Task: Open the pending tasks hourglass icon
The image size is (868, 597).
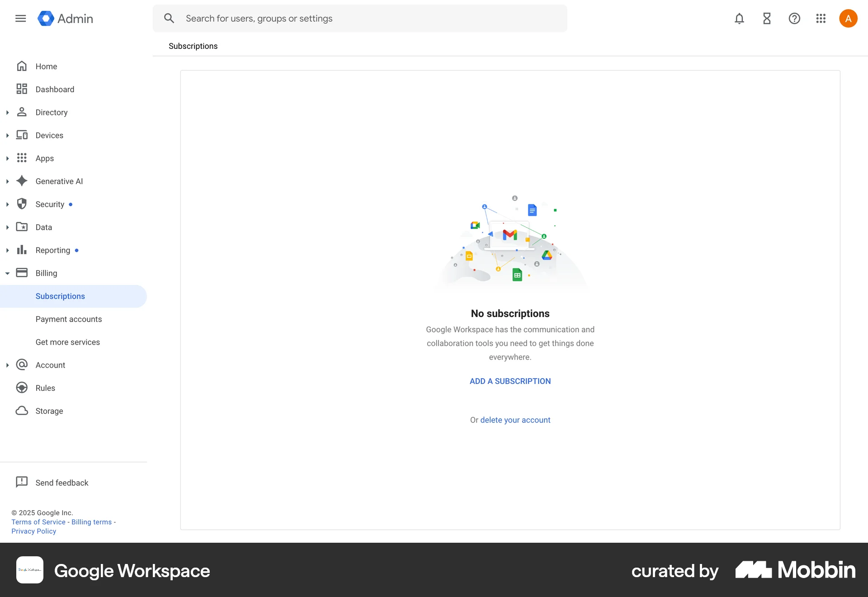Action: click(767, 19)
